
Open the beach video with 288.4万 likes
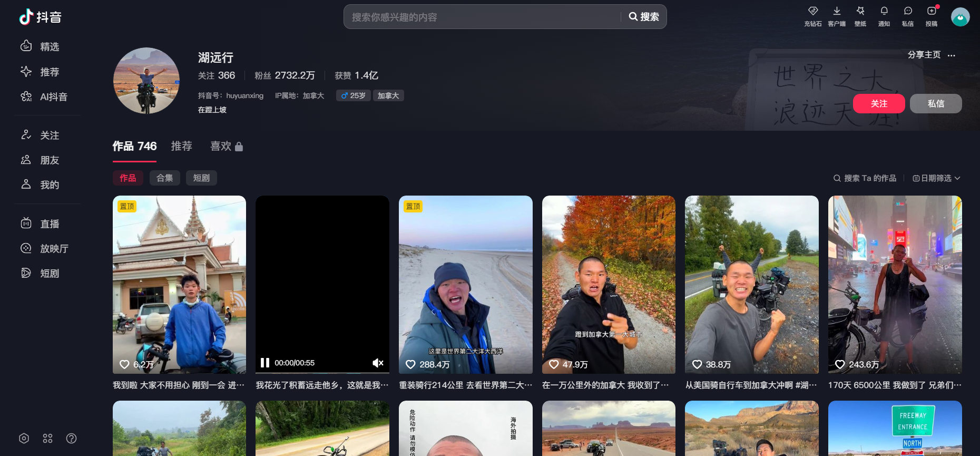(466, 285)
